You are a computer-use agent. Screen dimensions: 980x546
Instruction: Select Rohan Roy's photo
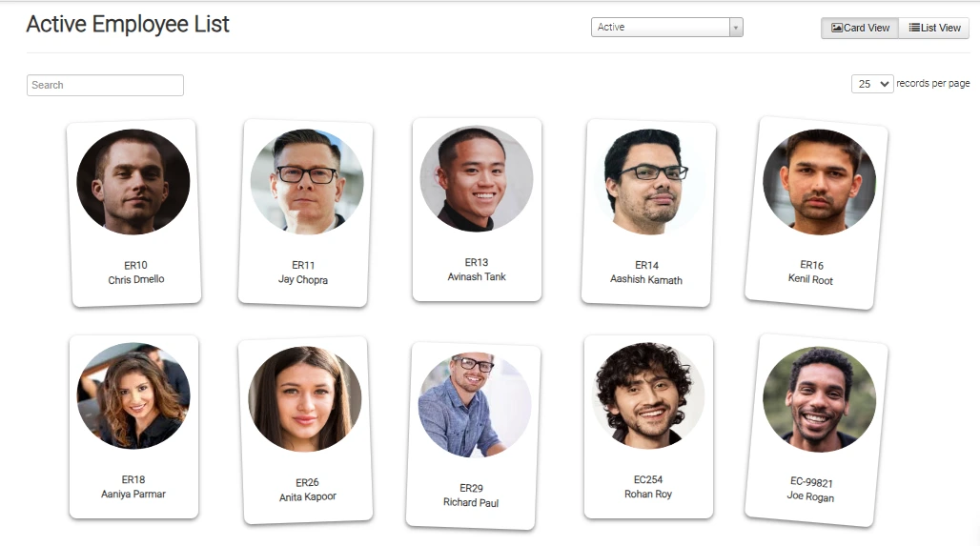click(648, 395)
